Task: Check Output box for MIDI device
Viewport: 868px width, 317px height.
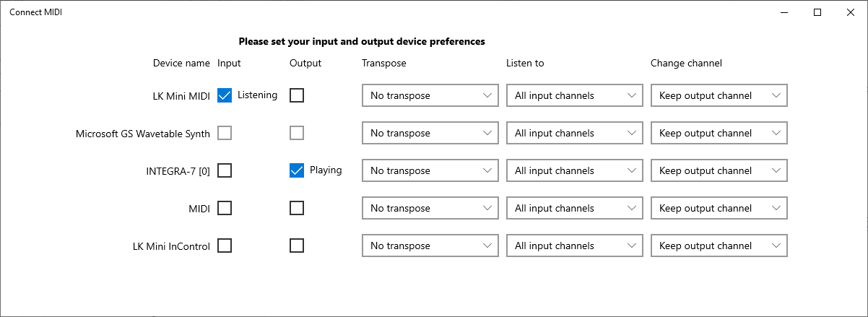Action: [297, 208]
